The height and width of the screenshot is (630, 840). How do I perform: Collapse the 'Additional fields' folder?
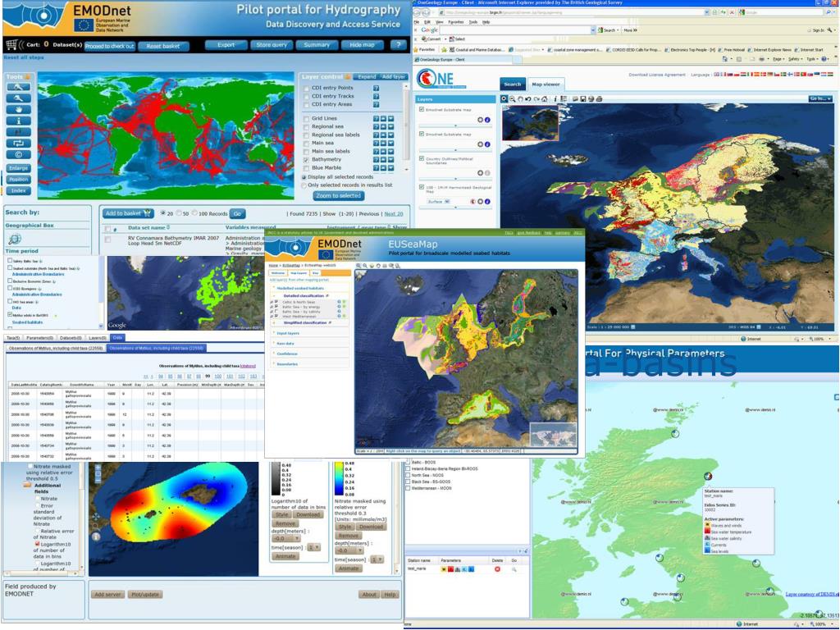point(27,486)
